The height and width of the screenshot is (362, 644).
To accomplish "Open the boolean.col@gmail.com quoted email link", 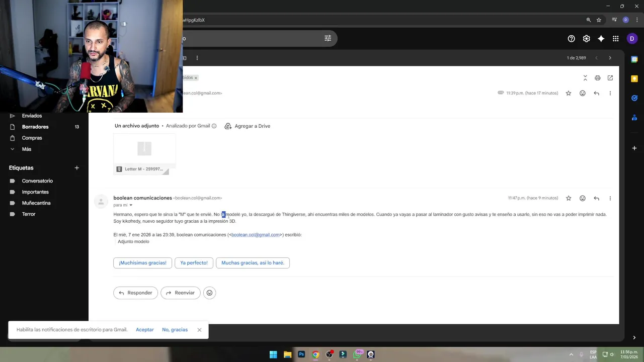I will pos(256,235).
